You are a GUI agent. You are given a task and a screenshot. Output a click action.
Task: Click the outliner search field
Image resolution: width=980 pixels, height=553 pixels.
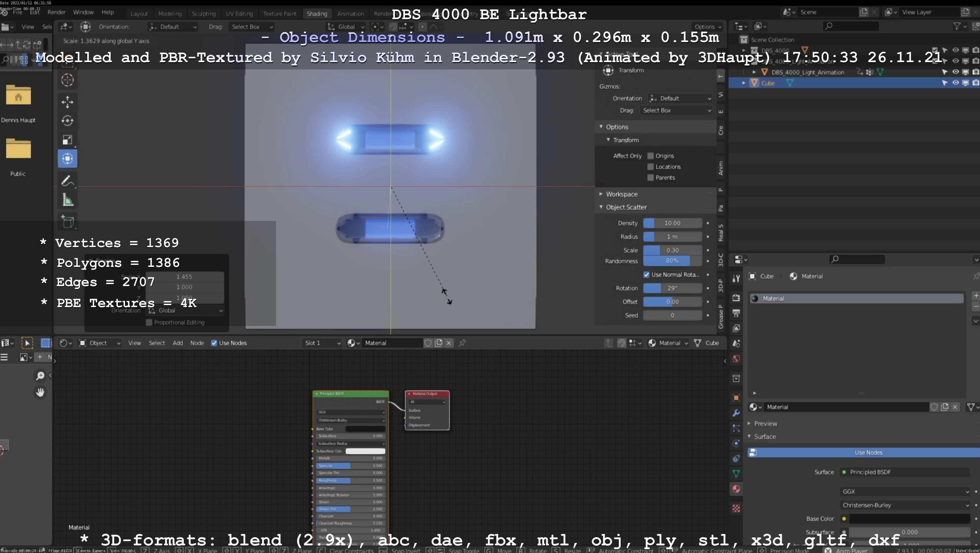click(851, 26)
